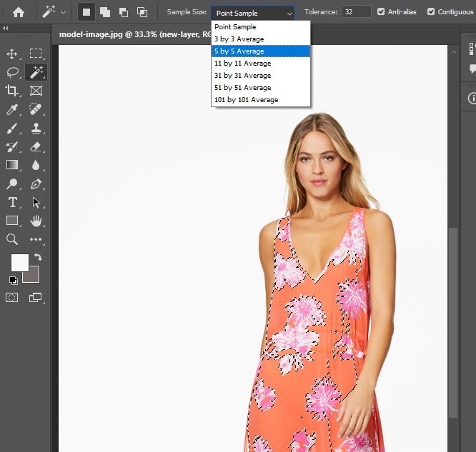Change the screen mode
Viewport: 476px width, 452px height.
[36, 298]
